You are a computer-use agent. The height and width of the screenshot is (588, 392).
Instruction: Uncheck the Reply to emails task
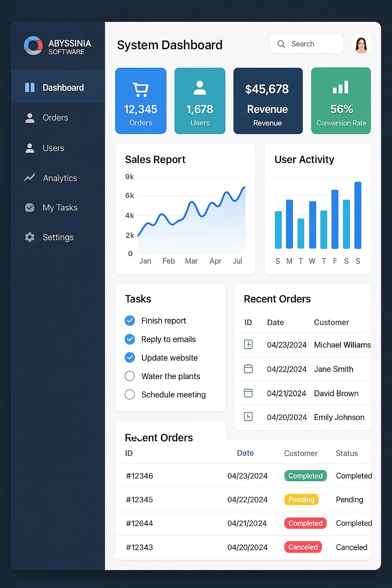130,339
